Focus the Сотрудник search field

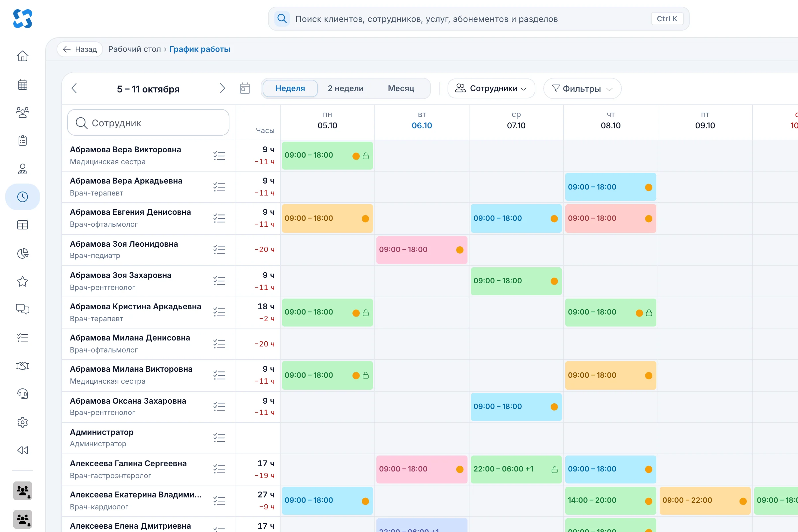[x=148, y=122]
